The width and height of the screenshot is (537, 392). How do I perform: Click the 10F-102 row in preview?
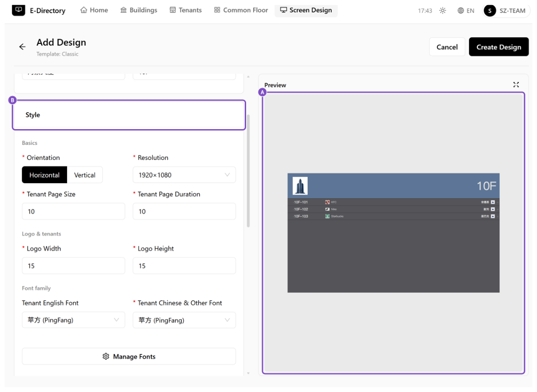tap(393, 209)
